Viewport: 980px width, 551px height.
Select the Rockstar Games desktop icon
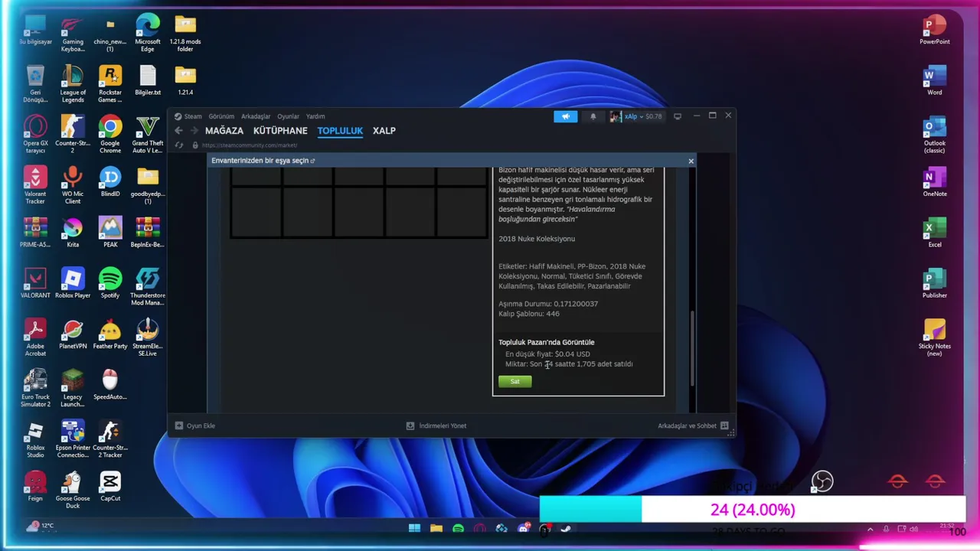pos(110,83)
